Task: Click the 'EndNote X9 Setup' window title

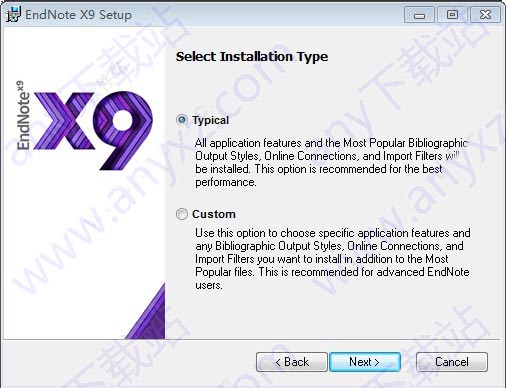Action: point(78,15)
